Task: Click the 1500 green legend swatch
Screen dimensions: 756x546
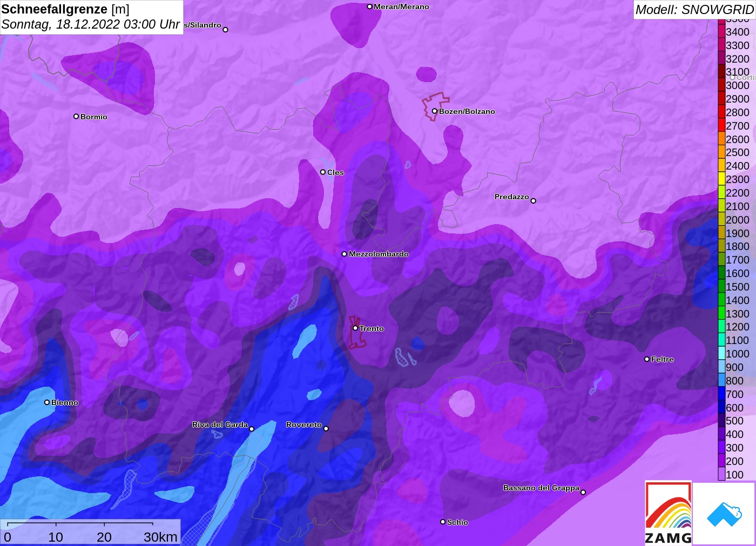Action: pos(721,287)
